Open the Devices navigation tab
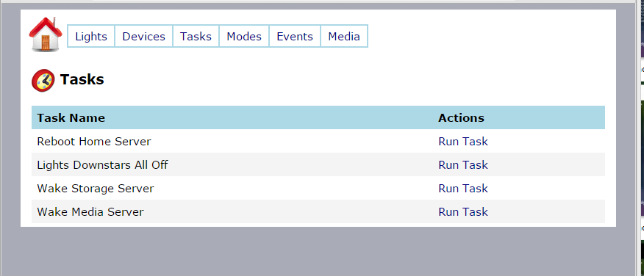Viewport: 644px width, 276px height. [144, 37]
